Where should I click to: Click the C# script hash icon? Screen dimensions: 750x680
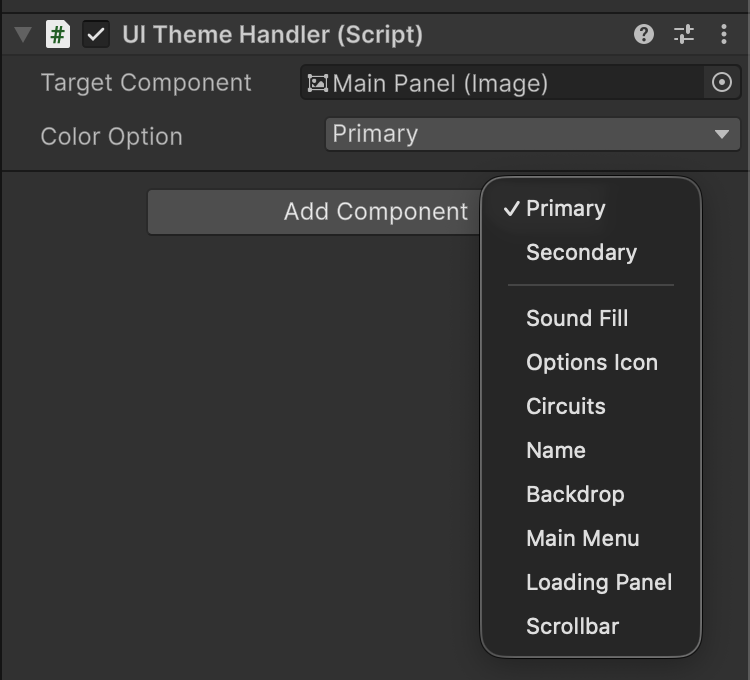[58, 35]
